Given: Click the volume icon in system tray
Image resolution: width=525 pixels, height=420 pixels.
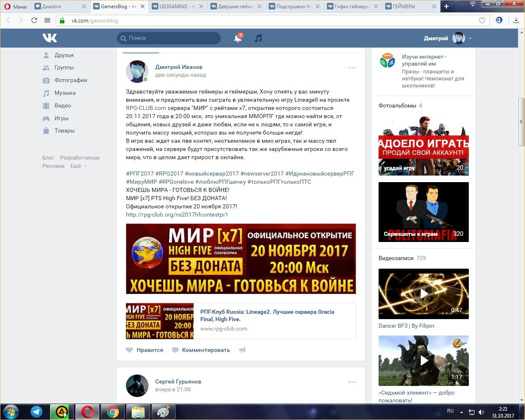Looking at the screenshot, I should [482, 412].
